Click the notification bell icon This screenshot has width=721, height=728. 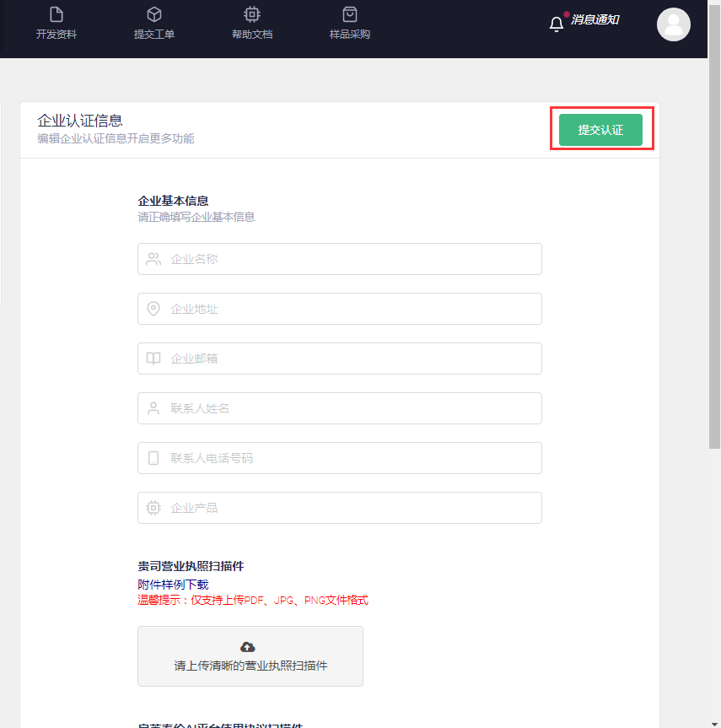tap(557, 24)
